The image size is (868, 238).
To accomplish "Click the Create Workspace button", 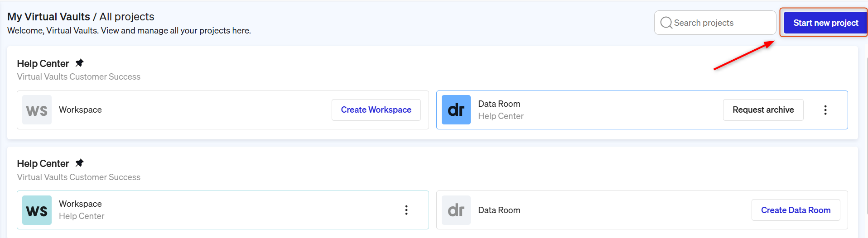I will pyautogui.click(x=376, y=110).
